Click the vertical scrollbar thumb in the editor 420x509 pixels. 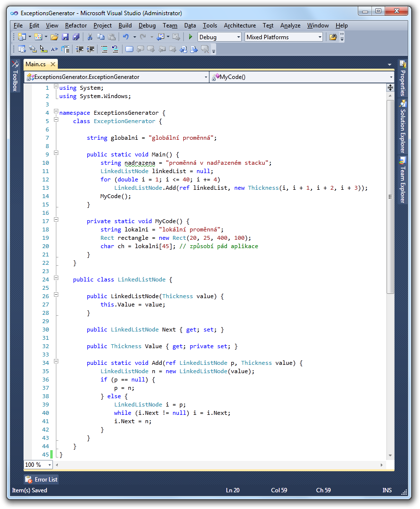390,197
